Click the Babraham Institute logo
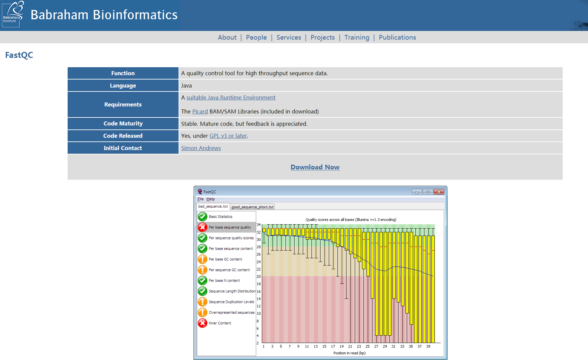588x364 pixels. coord(13,14)
